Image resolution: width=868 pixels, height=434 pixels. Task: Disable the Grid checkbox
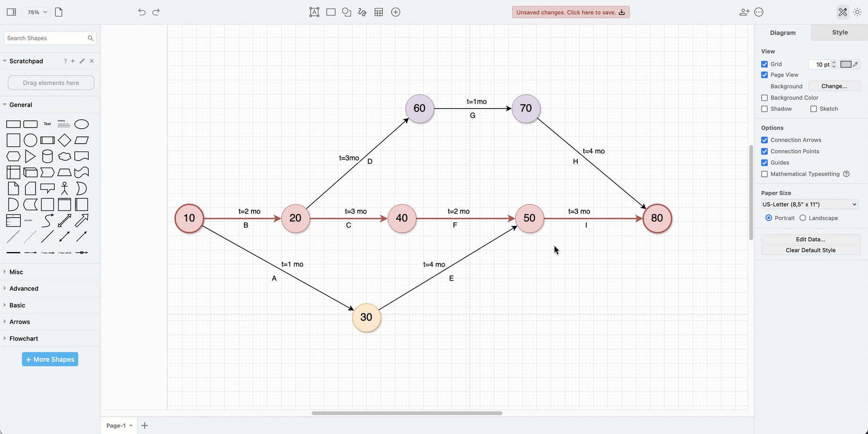click(764, 64)
